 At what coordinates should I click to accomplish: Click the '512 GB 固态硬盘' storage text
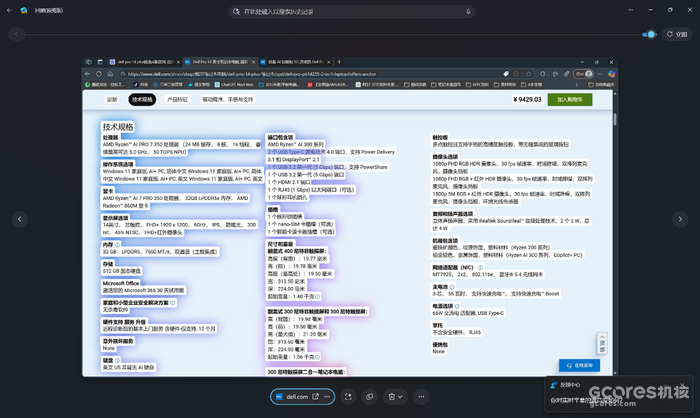click(121, 271)
